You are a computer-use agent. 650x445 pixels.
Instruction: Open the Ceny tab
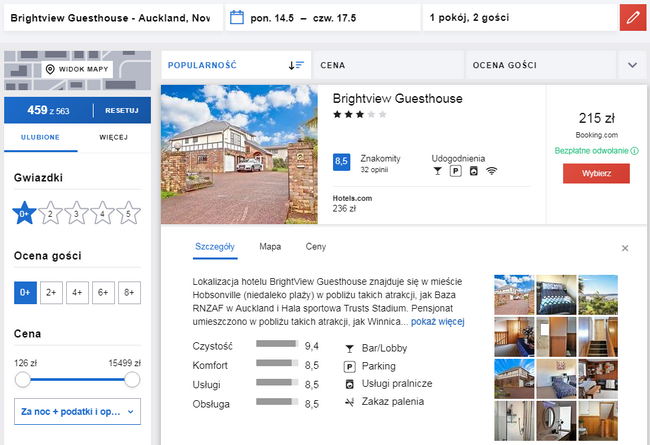(316, 247)
